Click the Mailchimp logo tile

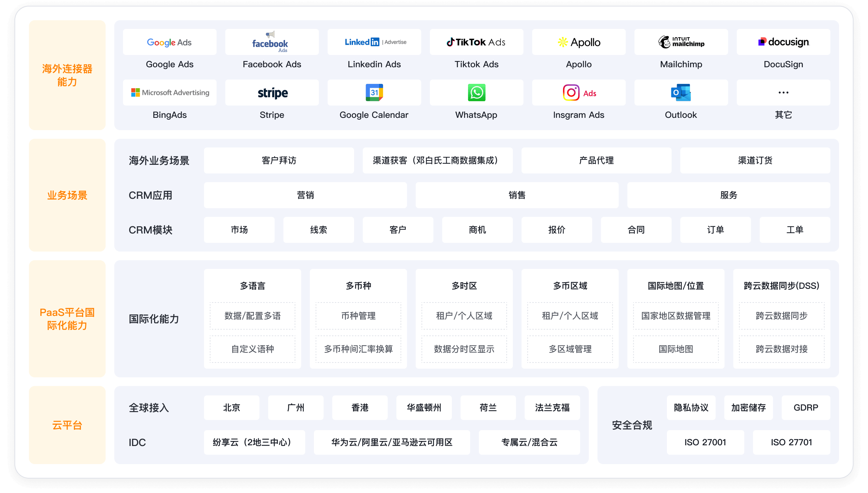coord(681,42)
